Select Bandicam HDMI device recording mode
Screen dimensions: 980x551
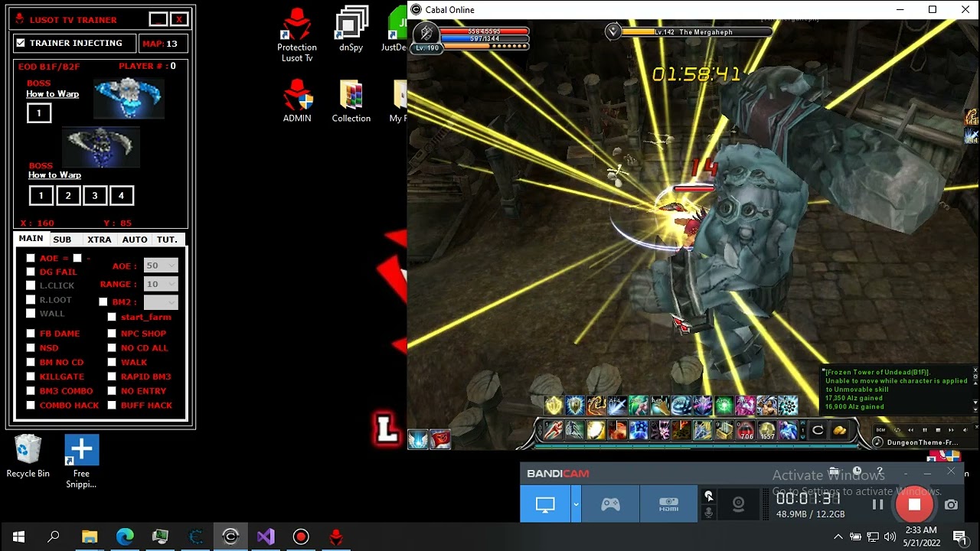[668, 505]
